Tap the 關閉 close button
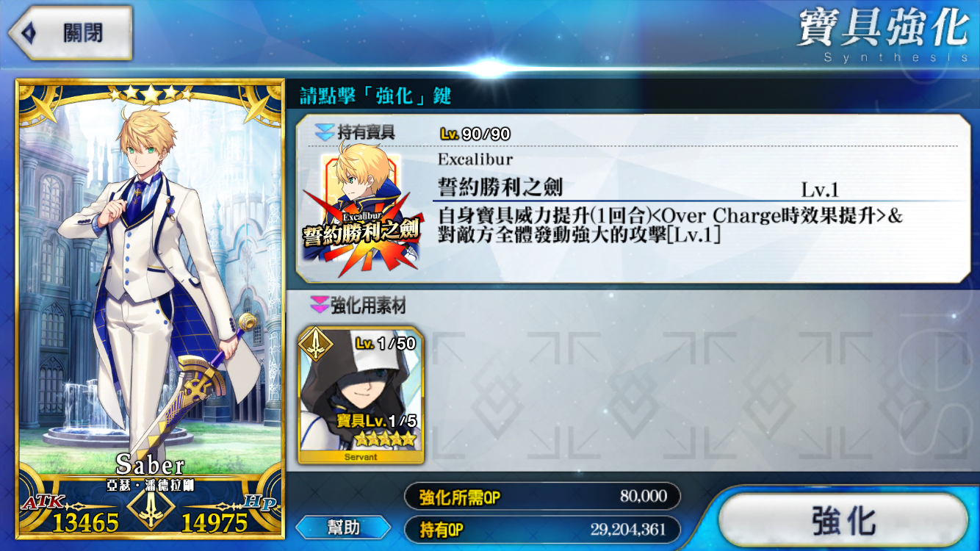This screenshot has width=980, height=551. (x=71, y=33)
